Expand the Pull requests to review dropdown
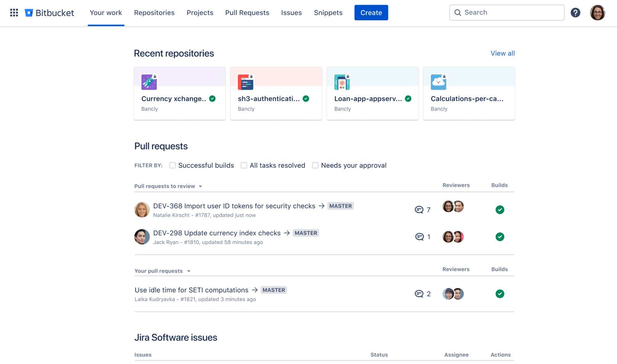This screenshot has width=617, height=364. point(200,186)
